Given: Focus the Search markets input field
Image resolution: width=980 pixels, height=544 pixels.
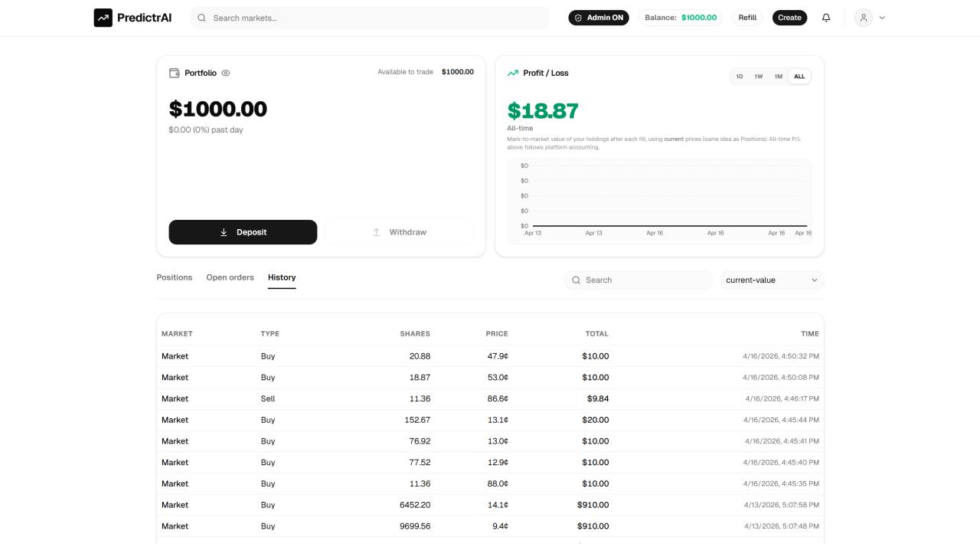Looking at the screenshot, I should [x=370, y=18].
